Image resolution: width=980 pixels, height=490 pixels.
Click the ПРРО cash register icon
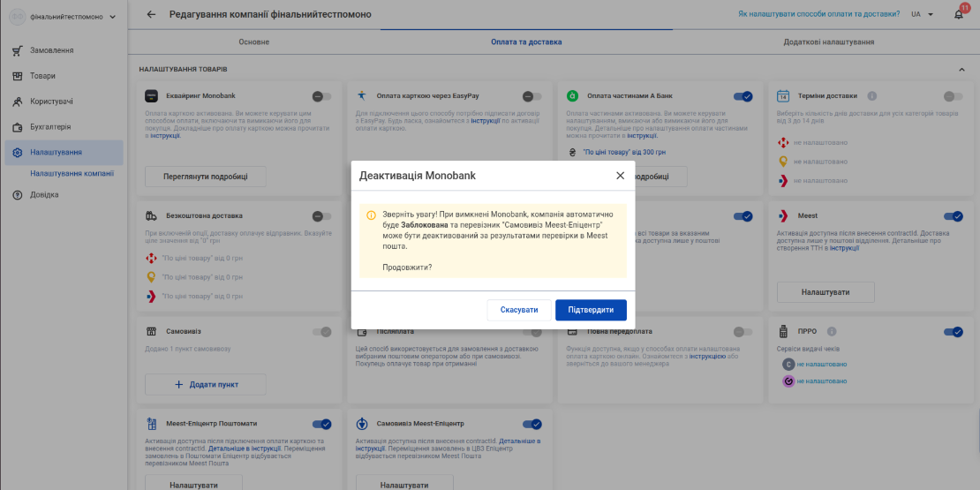pos(782,331)
